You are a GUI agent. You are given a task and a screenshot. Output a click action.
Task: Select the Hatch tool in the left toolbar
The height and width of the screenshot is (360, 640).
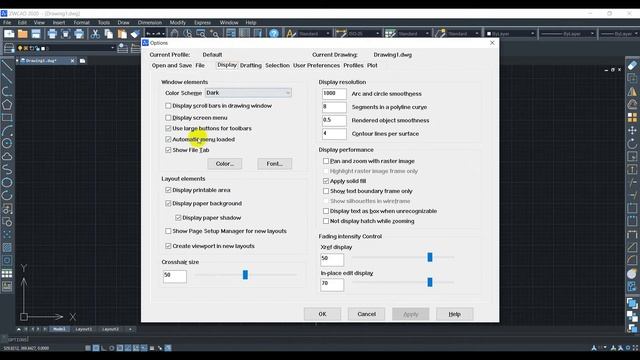[x=7, y=247]
